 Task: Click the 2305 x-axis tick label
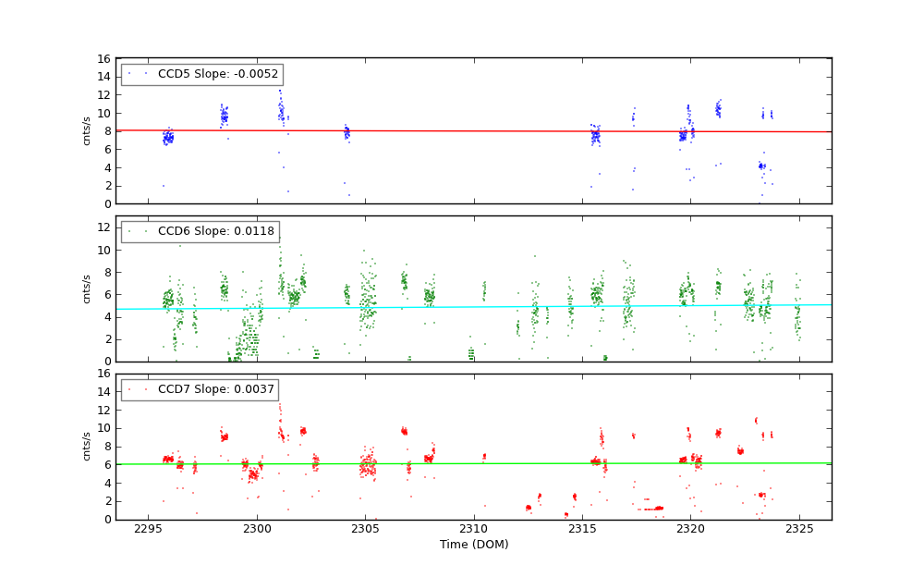pos(365,529)
